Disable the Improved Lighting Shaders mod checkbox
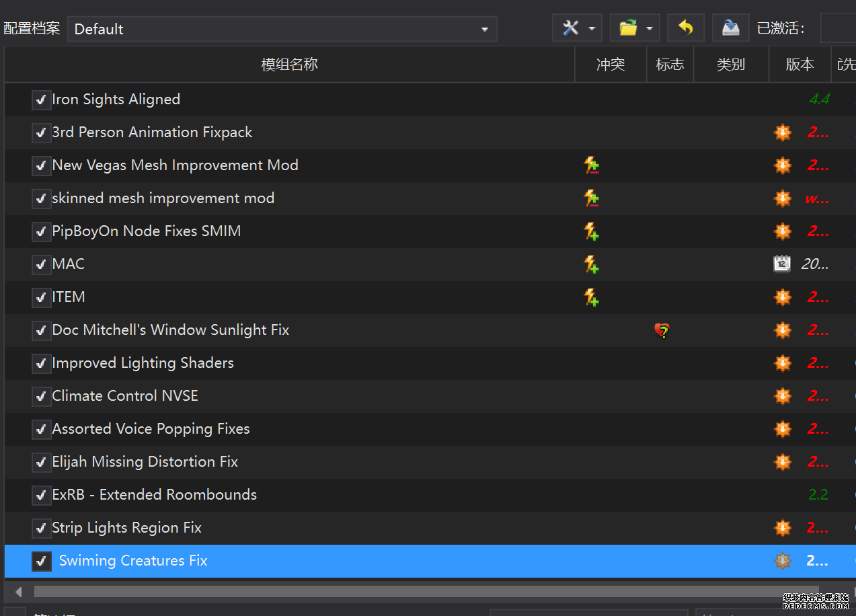The width and height of the screenshot is (856, 616). click(x=42, y=364)
